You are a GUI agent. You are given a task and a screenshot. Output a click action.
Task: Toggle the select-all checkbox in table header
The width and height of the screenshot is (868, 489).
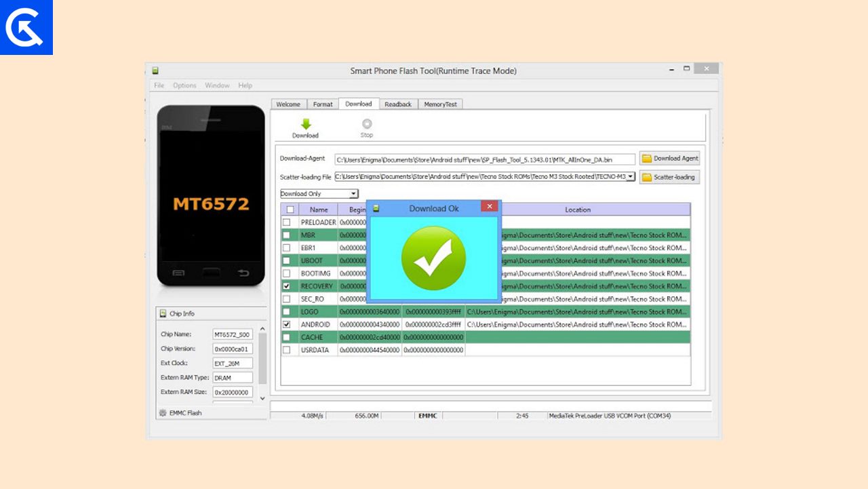tap(290, 210)
